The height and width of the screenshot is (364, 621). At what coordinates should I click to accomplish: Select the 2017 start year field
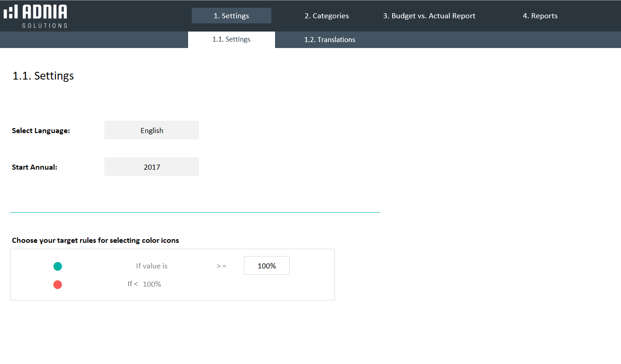pos(151,167)
